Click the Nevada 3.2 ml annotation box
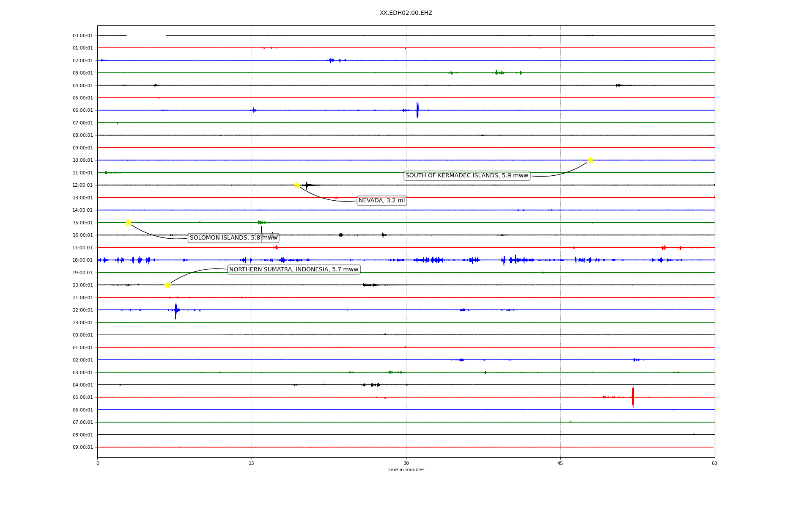The image size is (812, 508). [381, 201]
